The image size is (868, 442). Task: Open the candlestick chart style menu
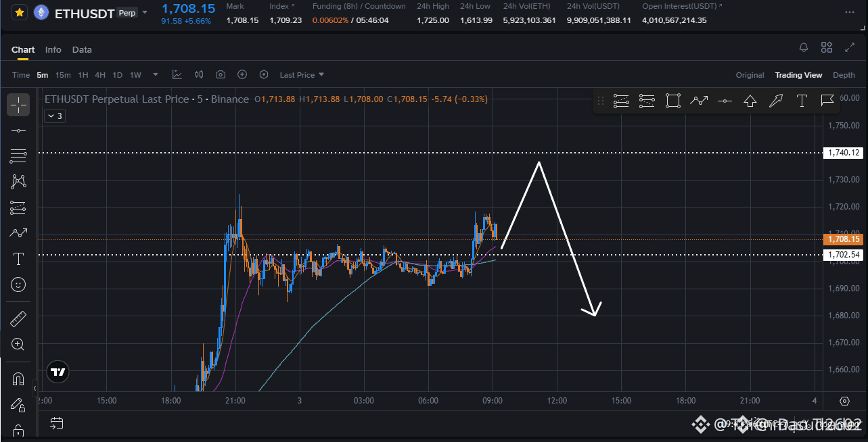[x=199, y=75]
